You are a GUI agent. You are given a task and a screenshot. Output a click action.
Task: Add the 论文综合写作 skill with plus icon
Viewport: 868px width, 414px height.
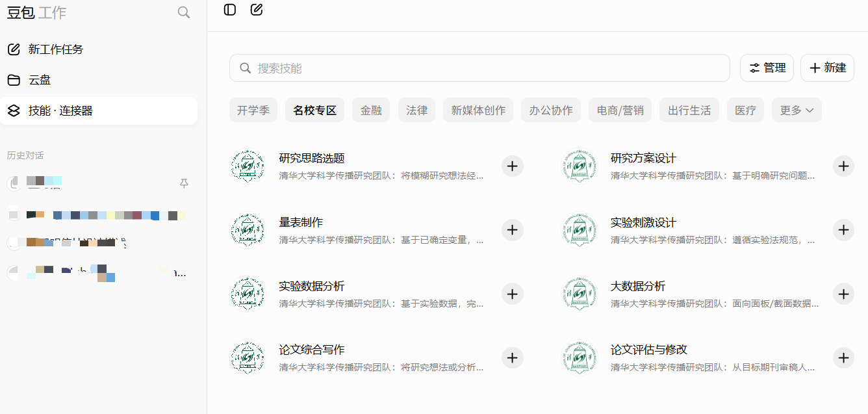(513, 357)
